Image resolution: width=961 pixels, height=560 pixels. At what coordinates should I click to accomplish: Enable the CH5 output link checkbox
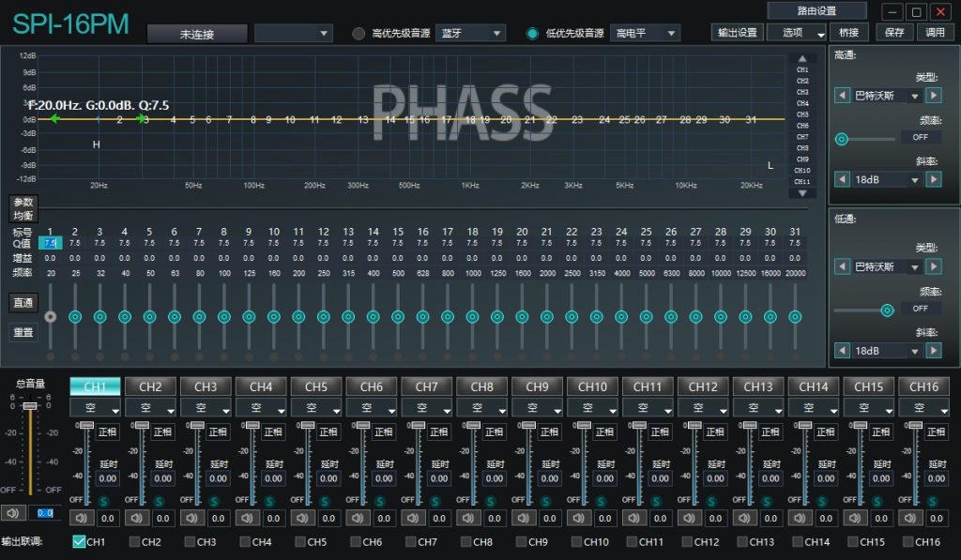tap(300, 541)
